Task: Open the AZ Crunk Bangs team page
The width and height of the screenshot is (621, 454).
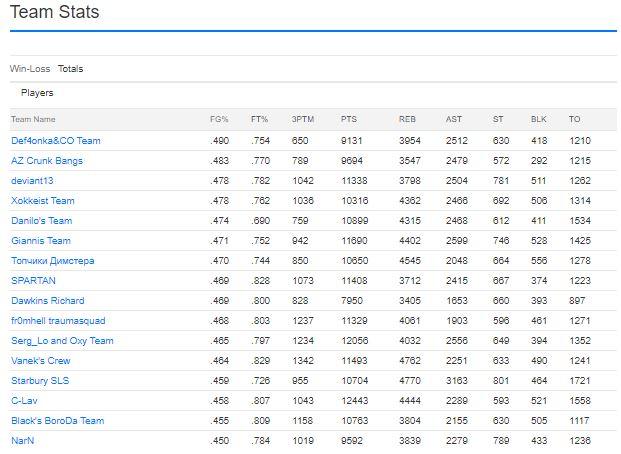Action: point(47,161)
